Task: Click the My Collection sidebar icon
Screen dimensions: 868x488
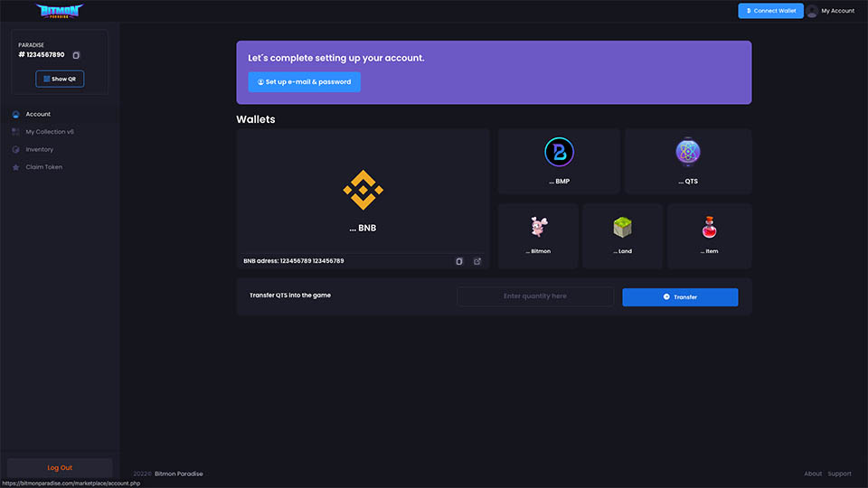Action: (x=15, y=132)
